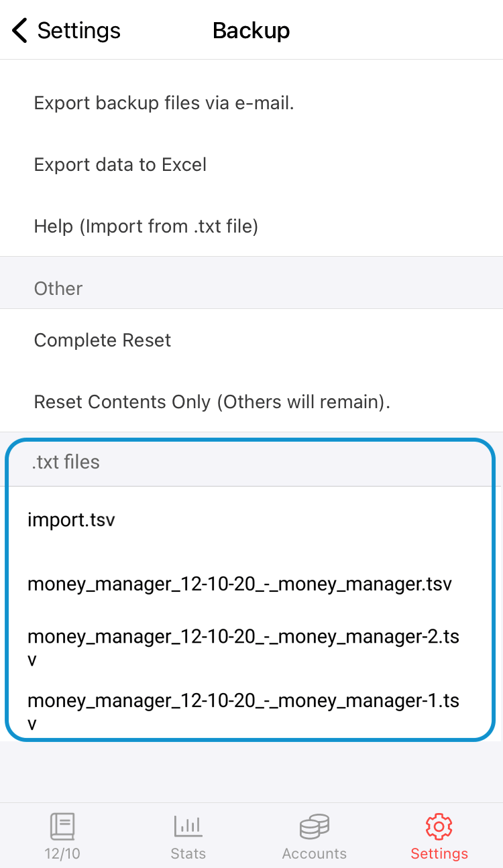Tap the Settings tab label
Image resolution: width=503 pixels, height=868 pixels.
pyautogui.click(x=439, y=854)
